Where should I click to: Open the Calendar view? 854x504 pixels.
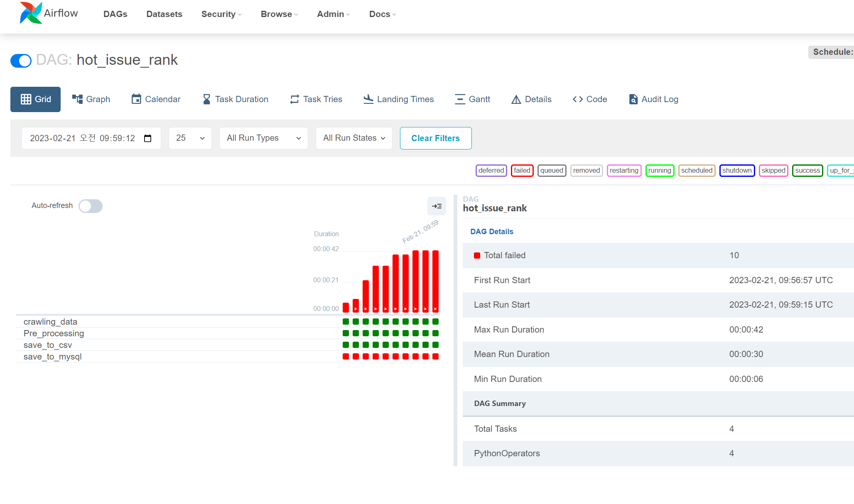click(156, 99)
